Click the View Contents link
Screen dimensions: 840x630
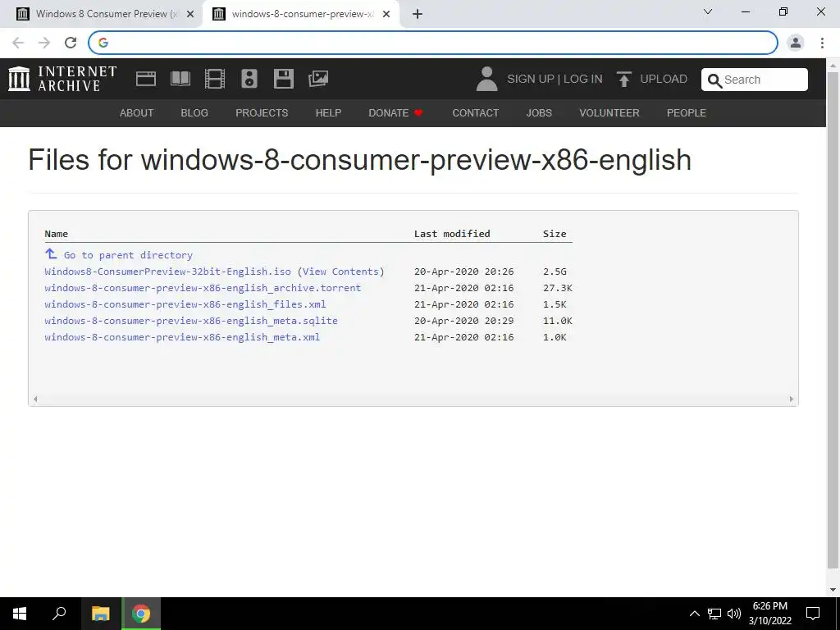pos(340,272)
